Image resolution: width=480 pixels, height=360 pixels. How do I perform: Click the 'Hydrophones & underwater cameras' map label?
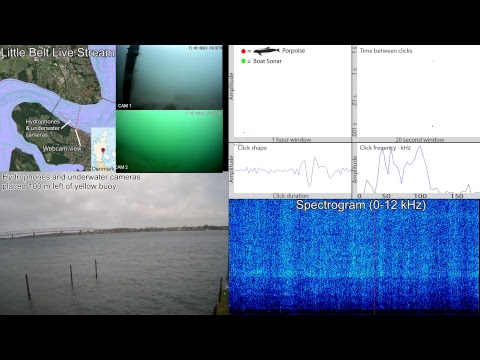point(43,128)
